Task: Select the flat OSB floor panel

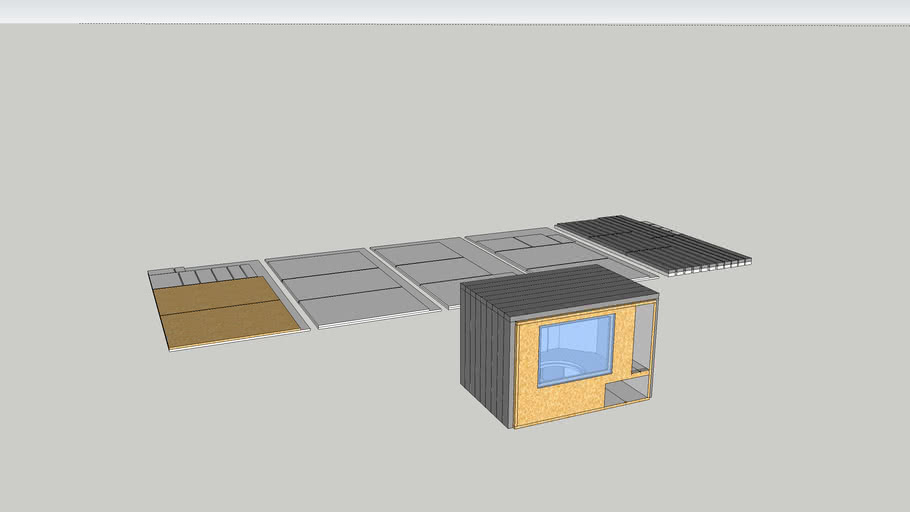Action: tap(226, 312)
